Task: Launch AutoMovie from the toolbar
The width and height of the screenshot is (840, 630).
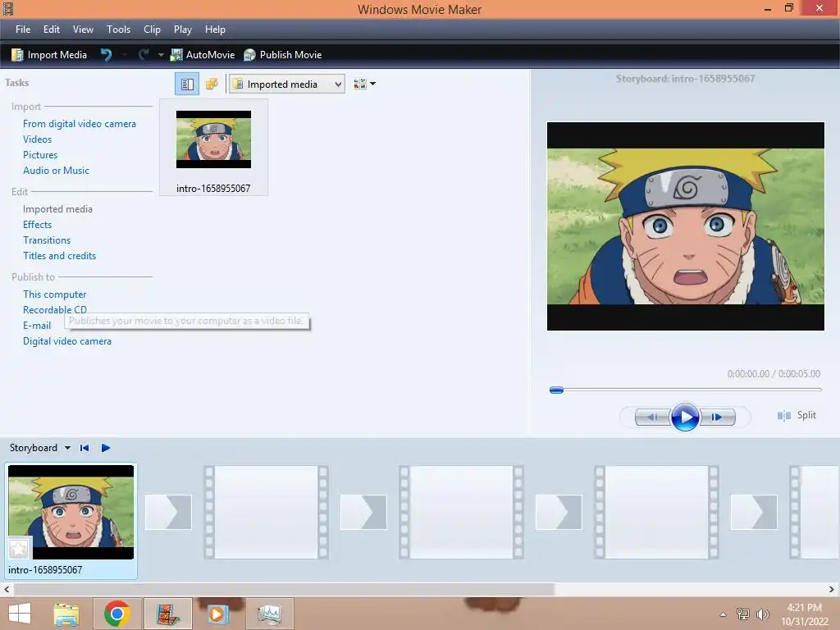Action: click(203, 55)
